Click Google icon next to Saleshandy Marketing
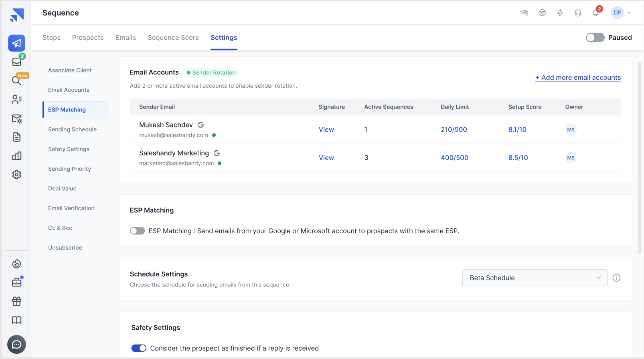 [x=217, y=153]
